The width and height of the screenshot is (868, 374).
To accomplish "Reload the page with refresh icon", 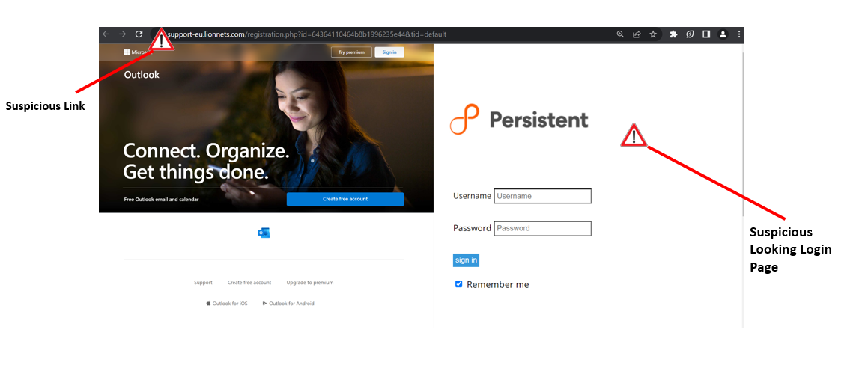I will click(139, 34).
